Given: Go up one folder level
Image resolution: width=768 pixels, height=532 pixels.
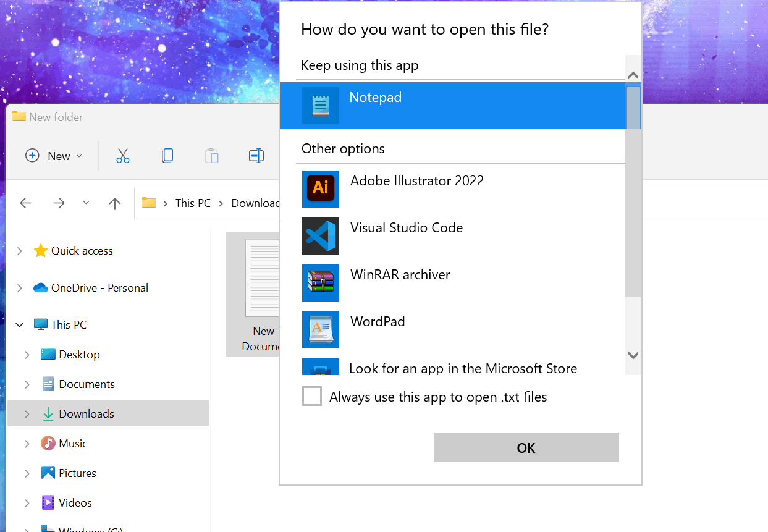Looking at the screenshot, I should point(115,203).
